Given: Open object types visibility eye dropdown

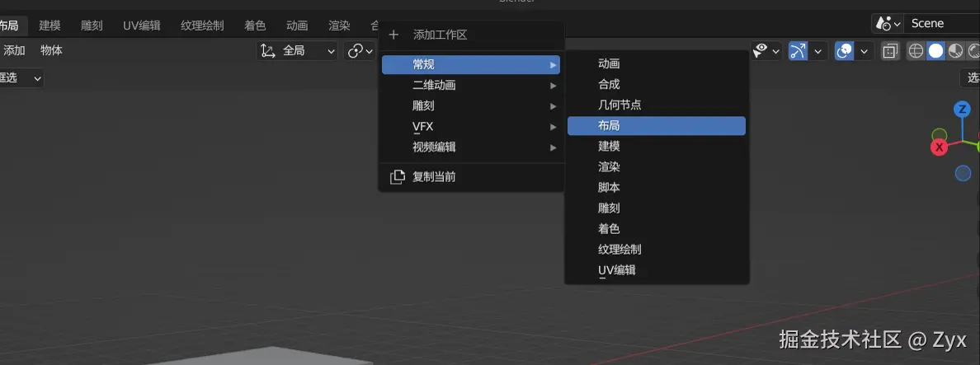Looking at the screenshot, I should [x=766, y=50].
